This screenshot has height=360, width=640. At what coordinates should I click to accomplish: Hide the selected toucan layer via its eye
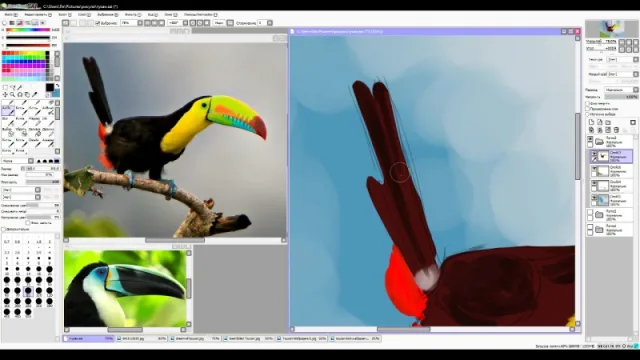coord(594,153)
